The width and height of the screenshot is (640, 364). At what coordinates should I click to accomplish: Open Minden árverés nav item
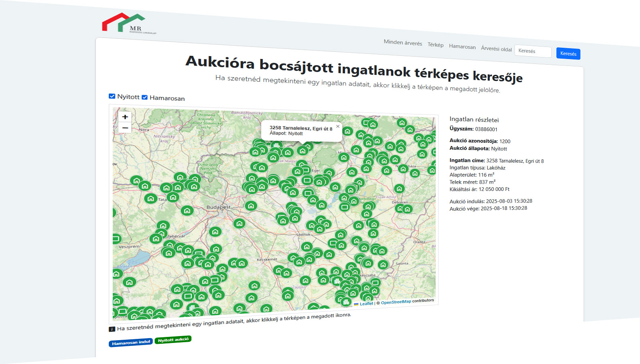click(x=403, y=42)
